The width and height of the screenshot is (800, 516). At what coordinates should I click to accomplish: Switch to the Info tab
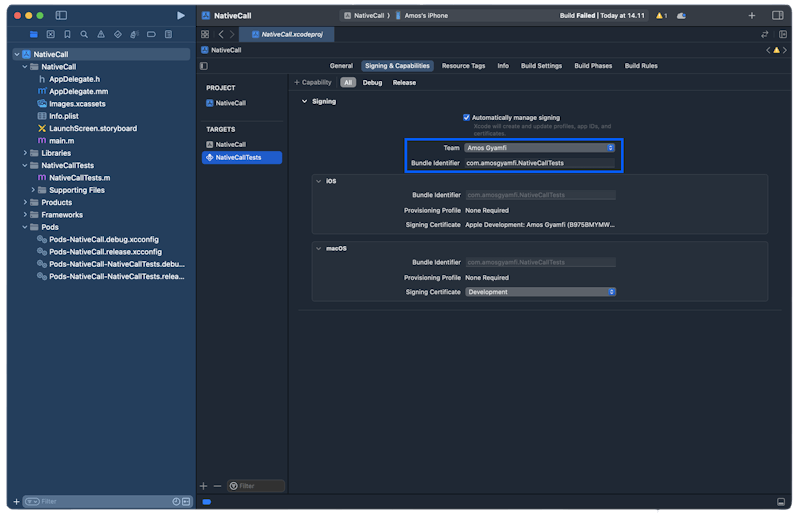[503, 66]
